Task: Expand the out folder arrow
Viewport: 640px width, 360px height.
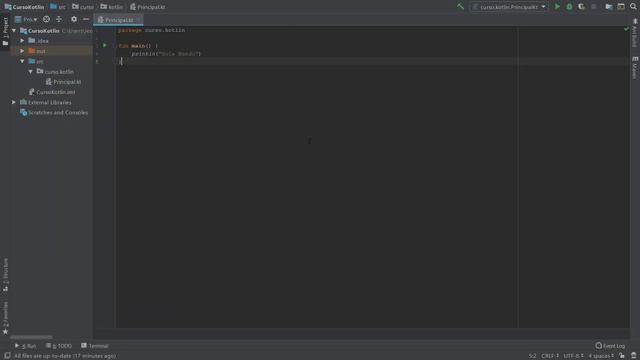Action: point(22,51)
